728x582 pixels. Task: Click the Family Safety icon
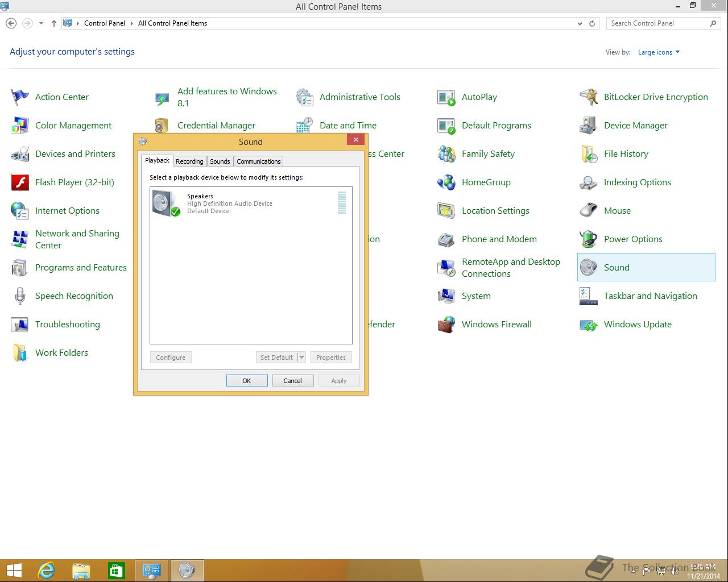[x=446, y=154]
